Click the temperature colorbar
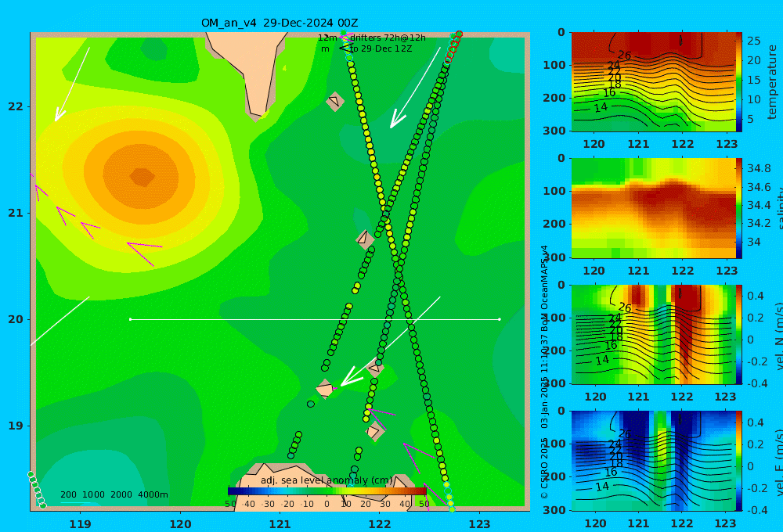783x532 pixels. point(739,82)
